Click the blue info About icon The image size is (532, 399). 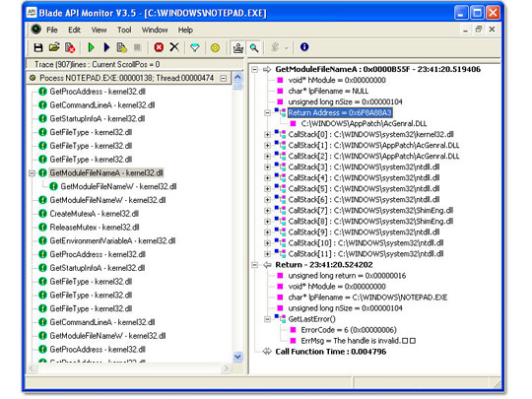pos(304,47)
